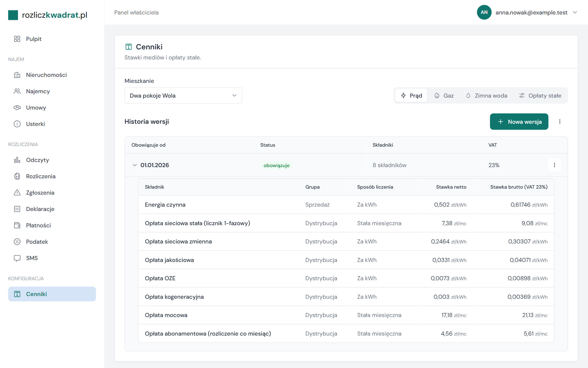Open Podatek percent badge icon

point(17,242)
